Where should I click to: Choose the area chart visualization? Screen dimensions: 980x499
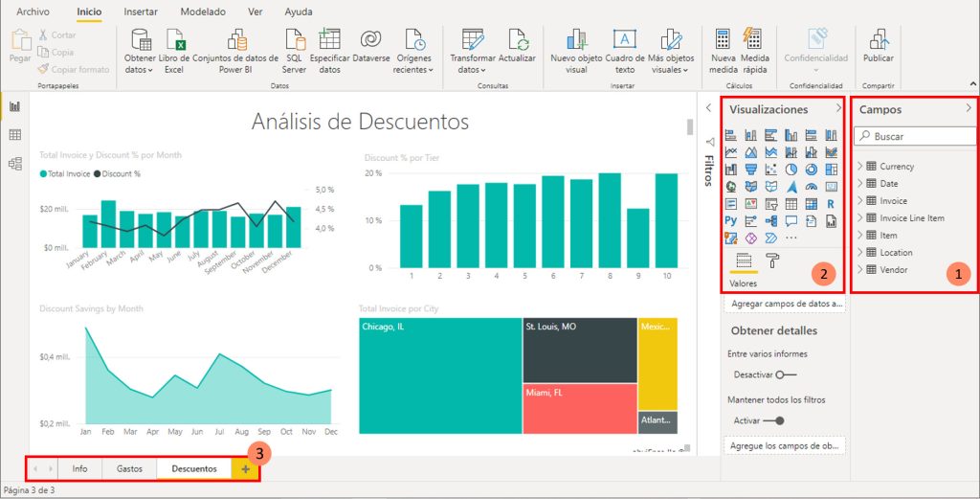[x=751, y=152]
